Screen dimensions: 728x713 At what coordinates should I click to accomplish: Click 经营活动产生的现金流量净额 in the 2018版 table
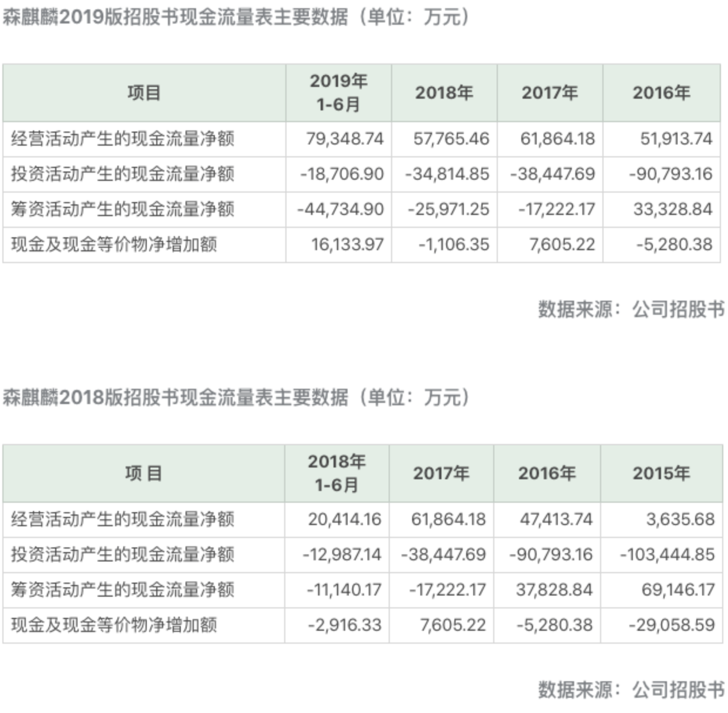pyautogui.click(x=123, y=519)
